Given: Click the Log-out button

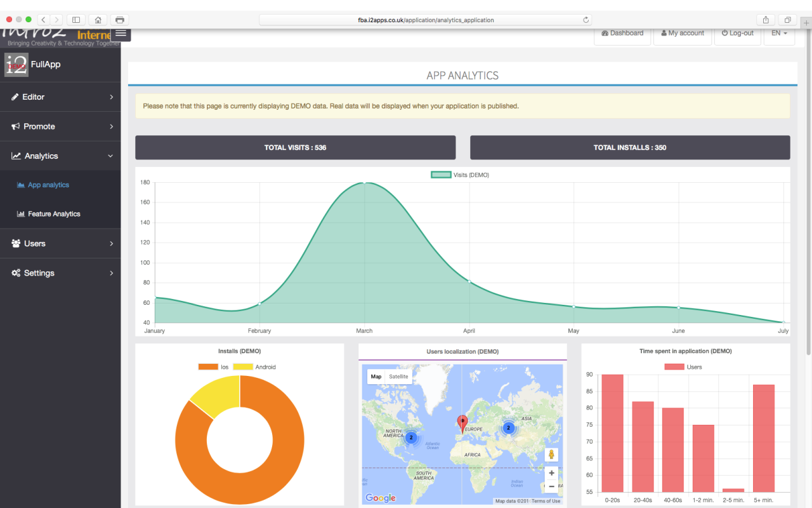Looking at the screenshot, I should pyautogui.click(x=738, y=33).
